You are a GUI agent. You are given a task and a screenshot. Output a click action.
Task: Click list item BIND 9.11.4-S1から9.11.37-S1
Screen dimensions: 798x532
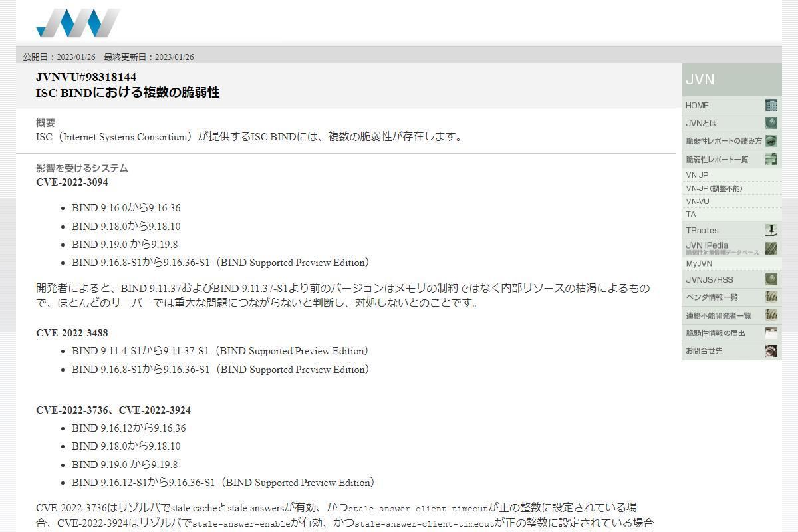pos(220,351)
